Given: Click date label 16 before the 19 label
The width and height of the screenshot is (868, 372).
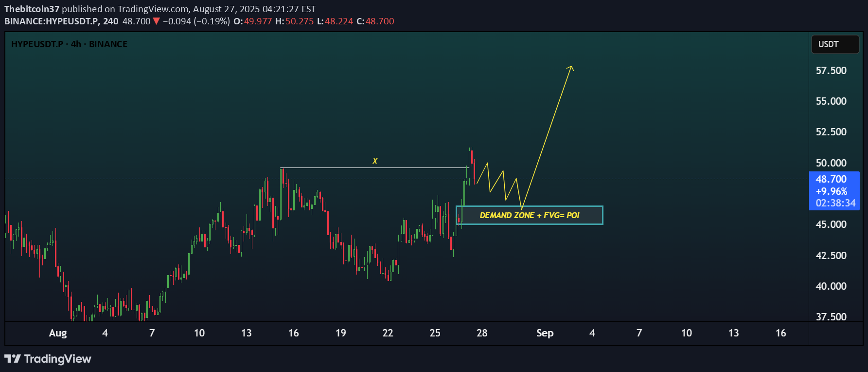Looking at the screenshot, I should coord(293,333).
